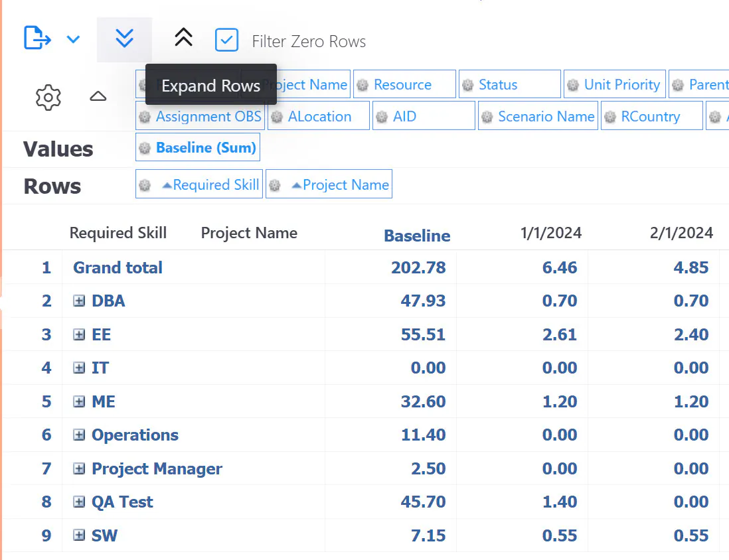Viewport: 729px width, 560px height.
Task: Click gear icon on Assignment OBS chip
Action: [x=145, y=117]
